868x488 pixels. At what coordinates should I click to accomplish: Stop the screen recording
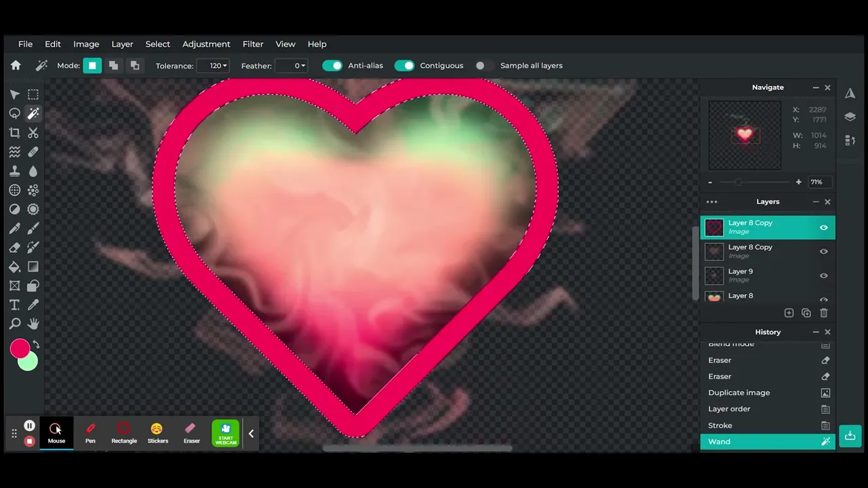coord(29,441)
